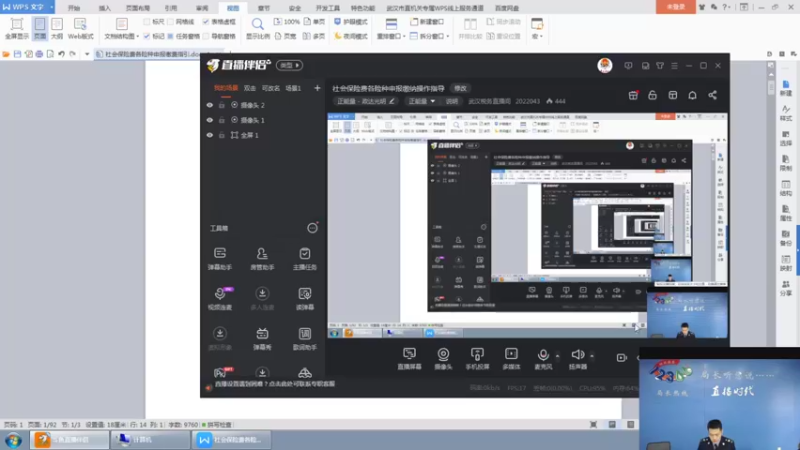Hide 摄像头 1 source with eye icon
Screen dimensions: 800x450
210,120
